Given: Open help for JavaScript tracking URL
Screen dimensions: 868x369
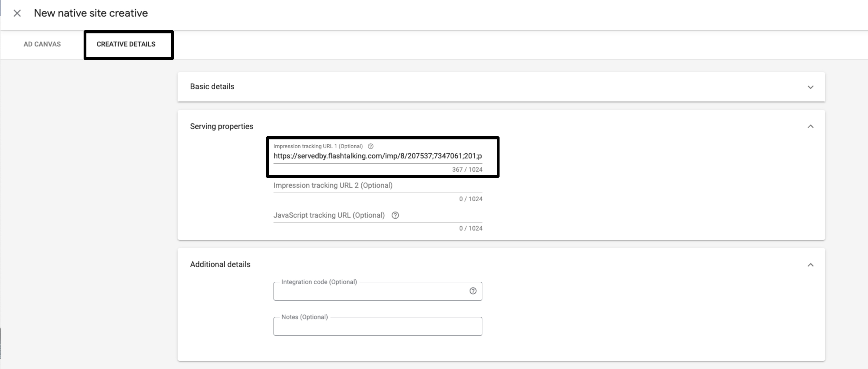Looking at the screenshot, I should click(395, 215).
